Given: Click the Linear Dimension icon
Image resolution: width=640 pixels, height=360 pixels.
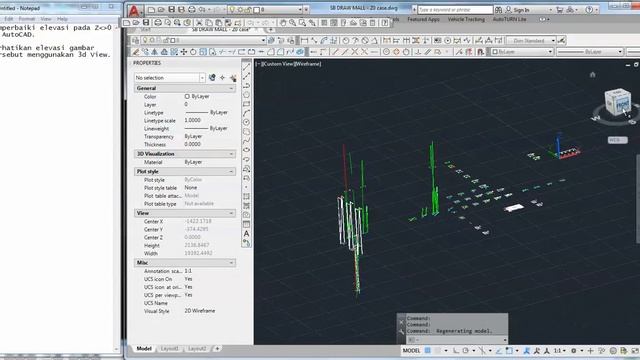Looking at the screenshot, I should pos(304,40).
